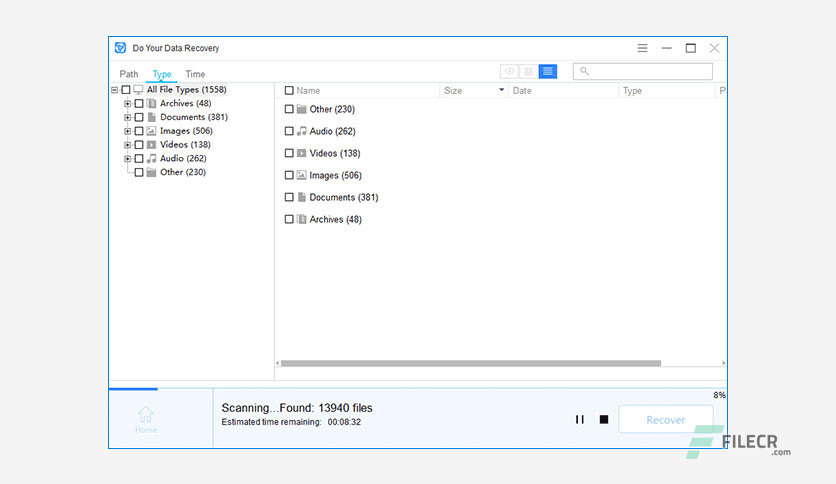Screen dimensions: 836x484
Task: Expand the Videos tree node
Action: pos(127,145)
